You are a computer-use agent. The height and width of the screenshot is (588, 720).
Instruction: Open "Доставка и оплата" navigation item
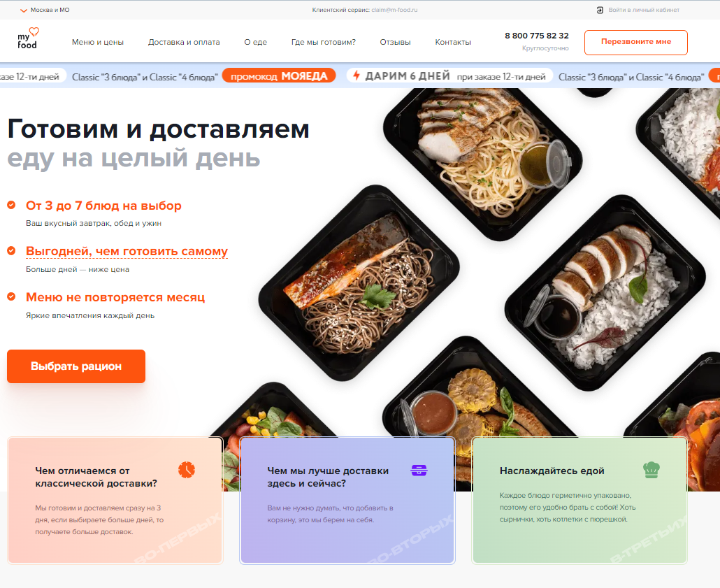pyautogui.click(x=184, y=42)
